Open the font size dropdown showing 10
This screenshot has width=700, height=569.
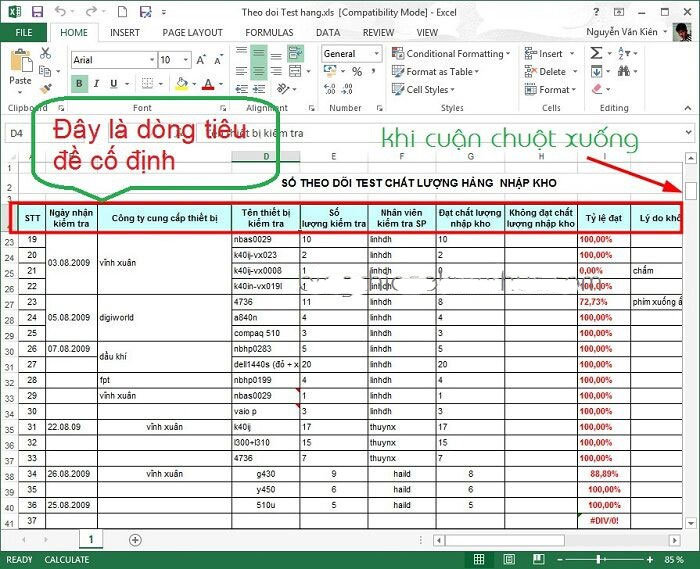[186, 60]
